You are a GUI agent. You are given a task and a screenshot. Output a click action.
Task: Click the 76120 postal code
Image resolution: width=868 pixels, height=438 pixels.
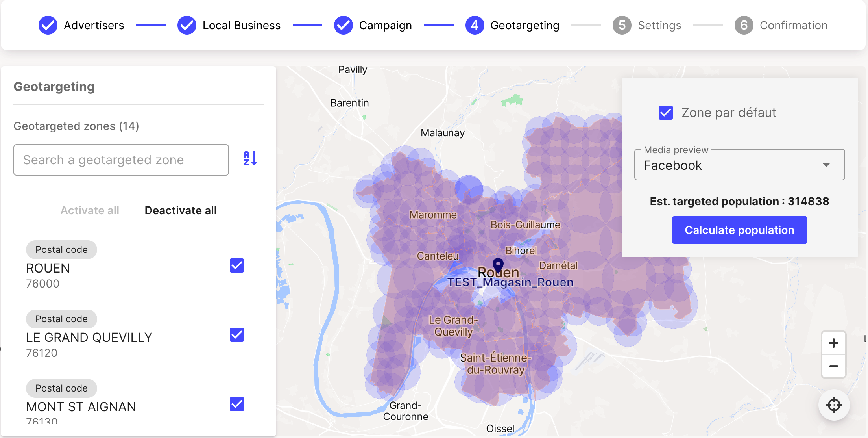[x=42, y=353]
